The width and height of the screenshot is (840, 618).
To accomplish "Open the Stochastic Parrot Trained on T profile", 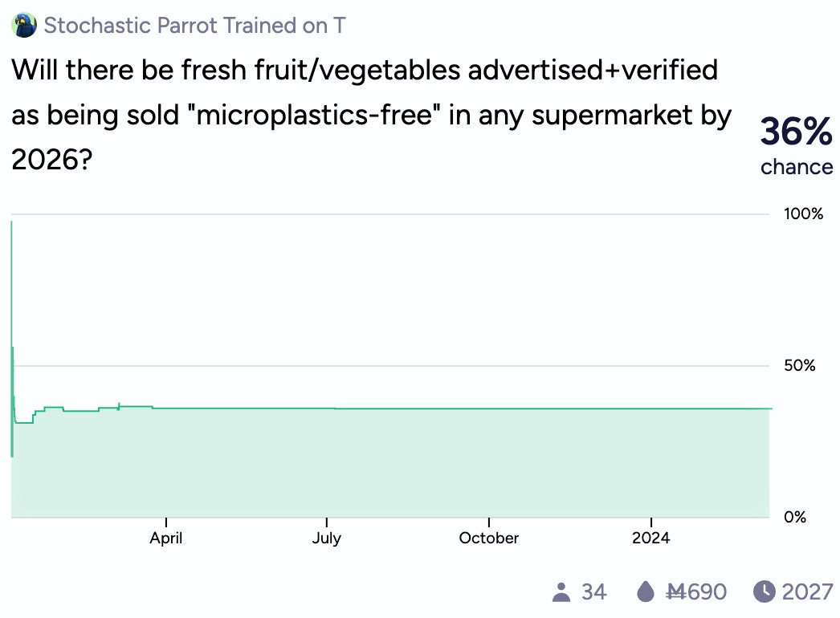I will pos(195,26).
